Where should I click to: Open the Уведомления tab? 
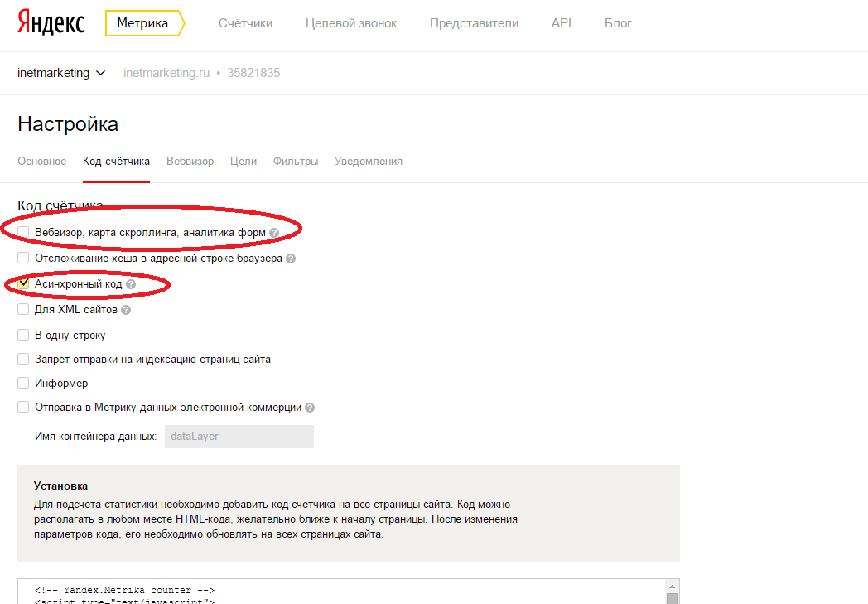click(x=368, y=161)
